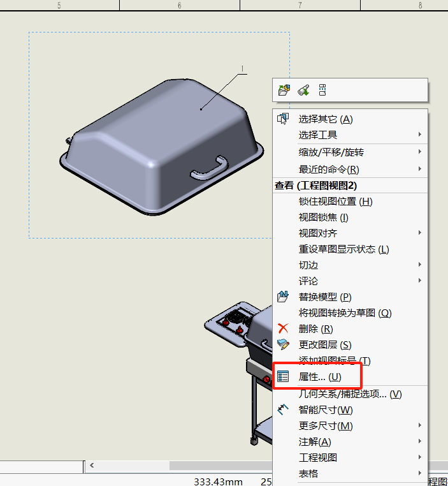The image size is (448, 486).
Task: Expand the 视图对齐 submenu
Action: (x=420, y=232)
